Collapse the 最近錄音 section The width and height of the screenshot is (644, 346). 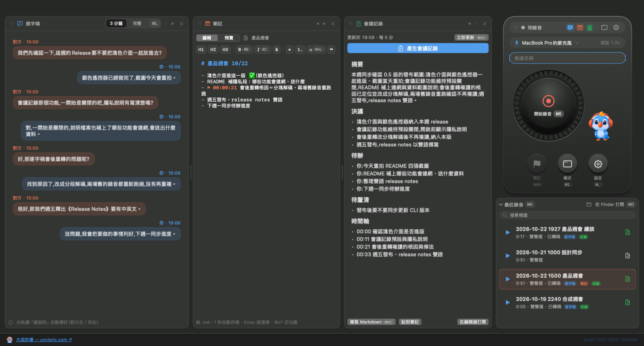[501, 205]
